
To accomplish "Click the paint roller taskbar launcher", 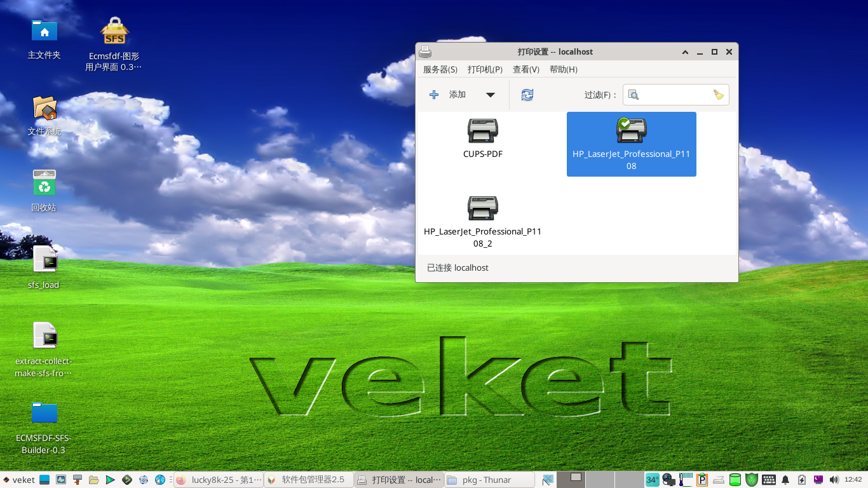I will click(78, 480).
